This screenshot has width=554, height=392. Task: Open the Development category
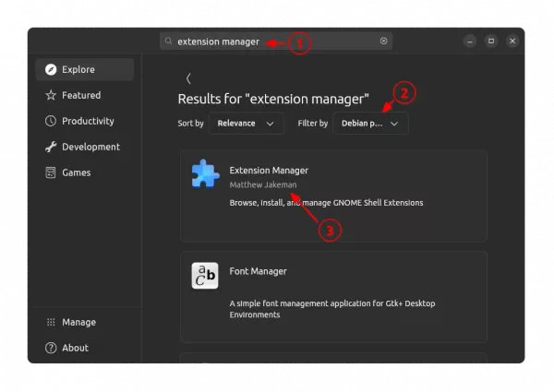(x=85, y=147)
